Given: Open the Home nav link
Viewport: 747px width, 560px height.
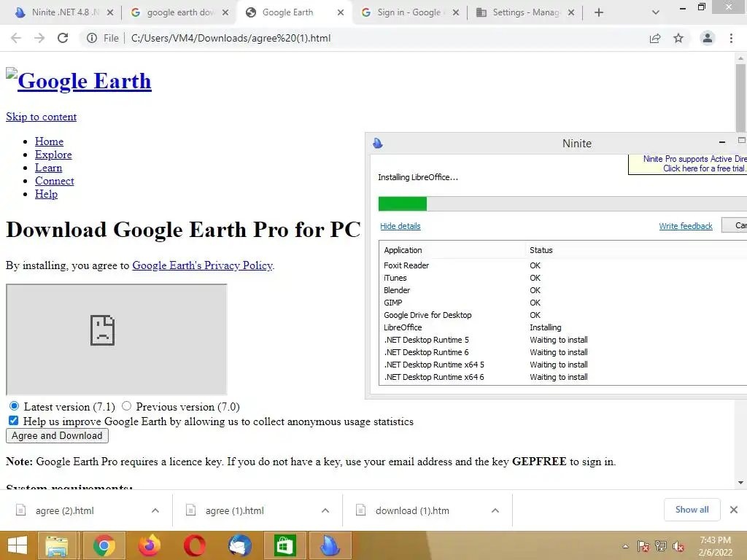Looking at the screenshot, I should [x=49, y=141].
